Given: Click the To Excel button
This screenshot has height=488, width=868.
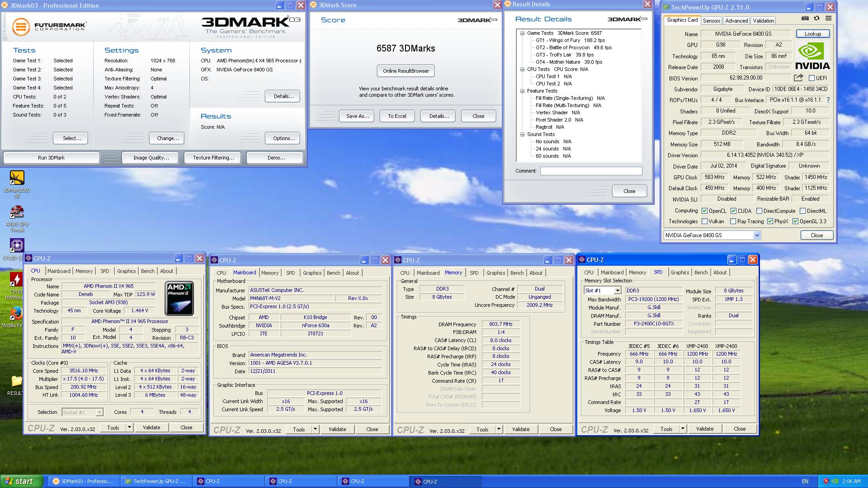Looking at the screenshot, I should [x=397, y=116].
